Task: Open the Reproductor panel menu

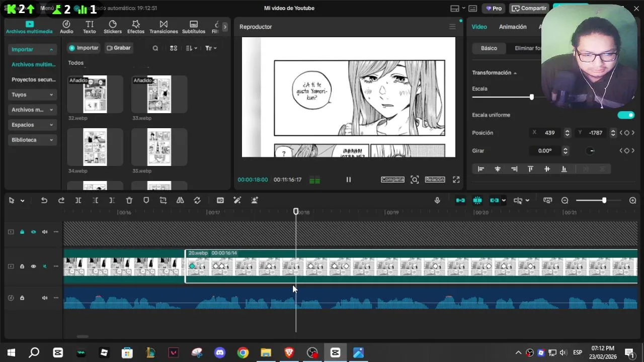Action: pos(452,27)
